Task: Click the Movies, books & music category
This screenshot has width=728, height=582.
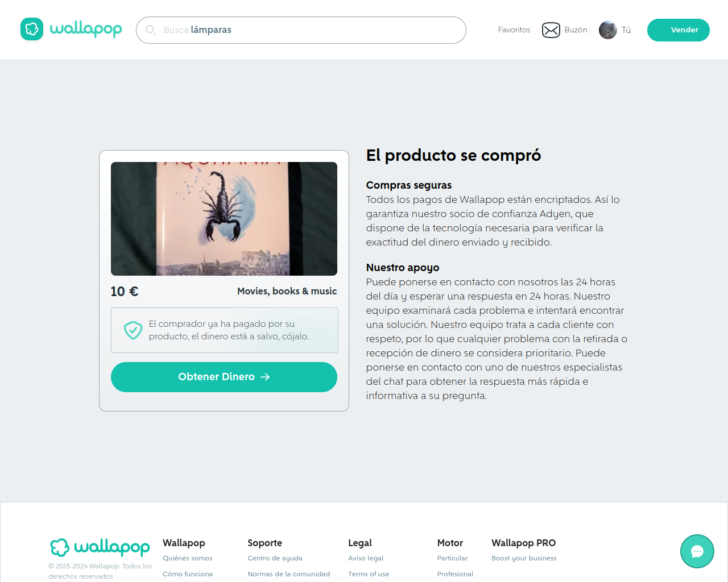Action: click(287, 291)
